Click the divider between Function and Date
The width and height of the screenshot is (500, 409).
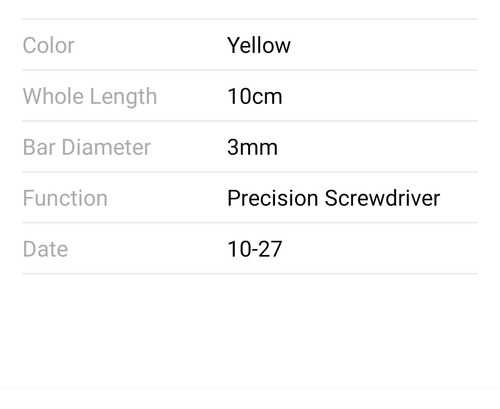pos(250,223)
